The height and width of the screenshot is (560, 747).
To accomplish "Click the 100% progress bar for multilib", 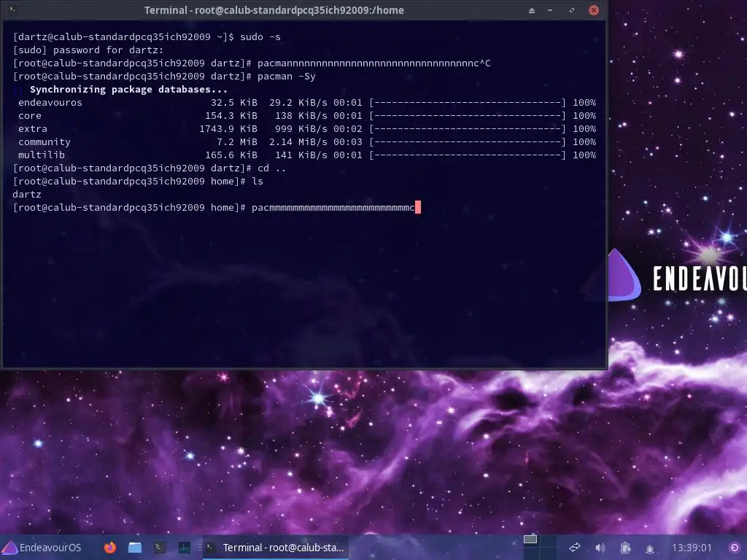I will 468,155.
